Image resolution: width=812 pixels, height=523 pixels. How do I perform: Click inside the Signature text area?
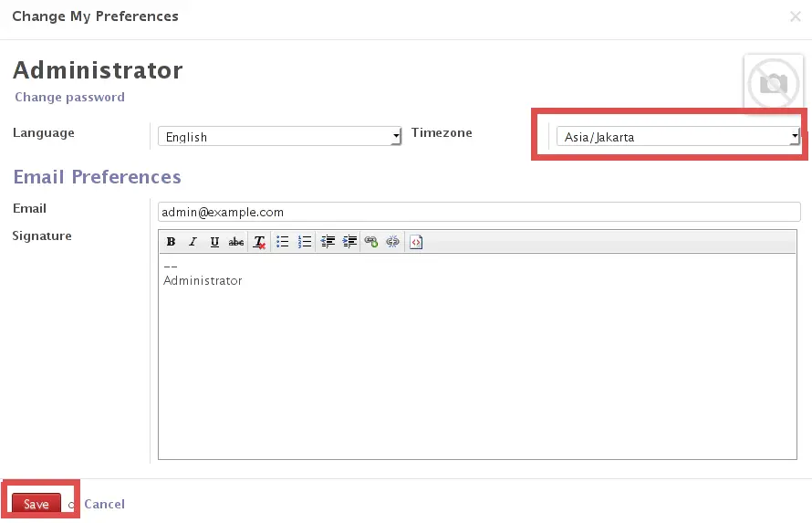(477, 356)
